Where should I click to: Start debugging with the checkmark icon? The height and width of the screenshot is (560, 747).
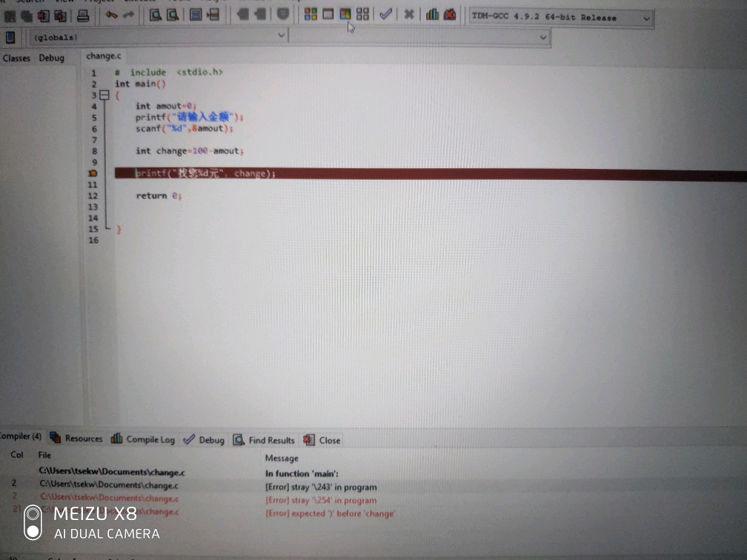[386, 14]
